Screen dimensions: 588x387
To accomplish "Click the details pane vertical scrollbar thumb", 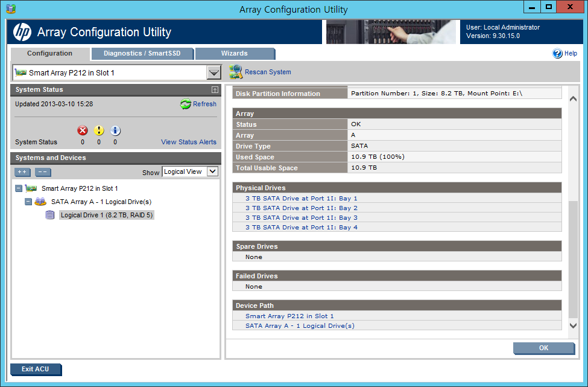I will [573, 259].
